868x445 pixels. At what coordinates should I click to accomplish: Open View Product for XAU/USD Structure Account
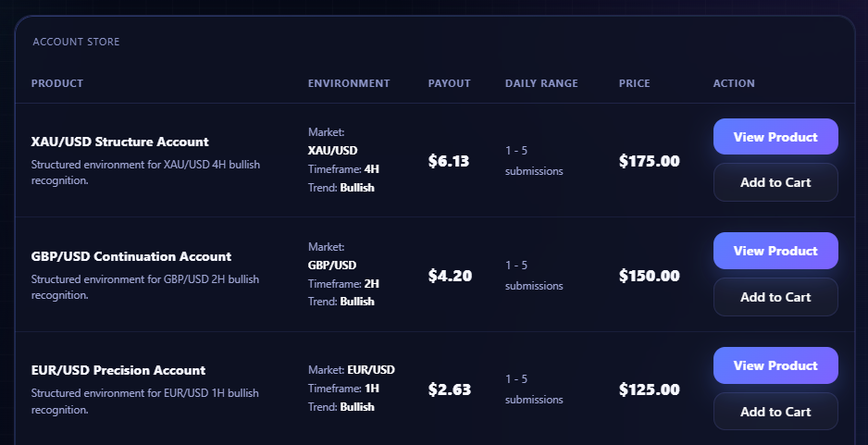coord(775,137)
